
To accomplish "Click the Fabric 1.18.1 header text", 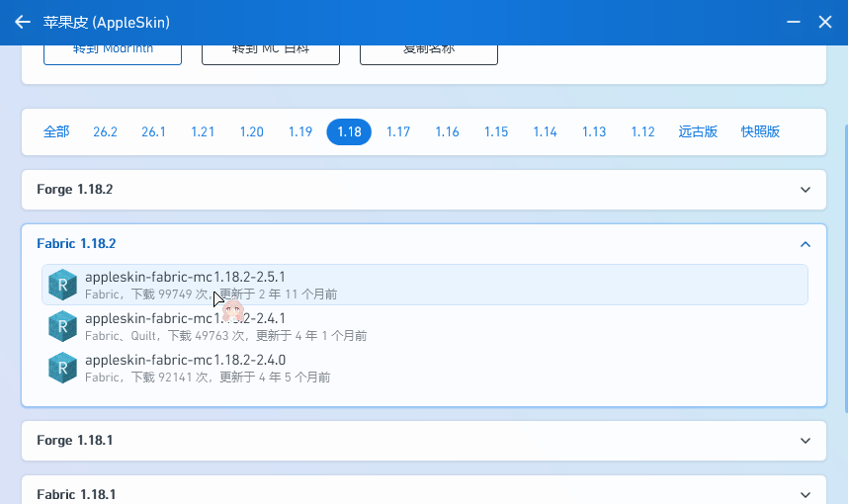I will click(x=76, y=494).
